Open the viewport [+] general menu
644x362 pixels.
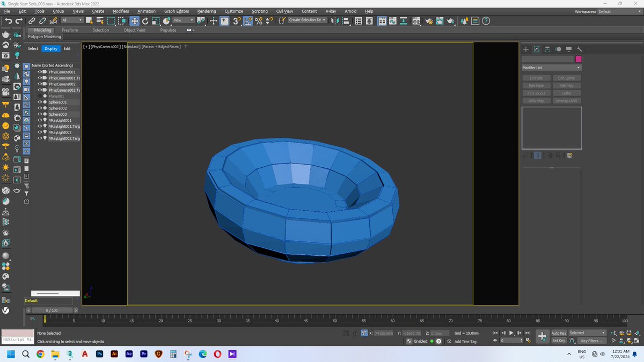pos(86,47)
